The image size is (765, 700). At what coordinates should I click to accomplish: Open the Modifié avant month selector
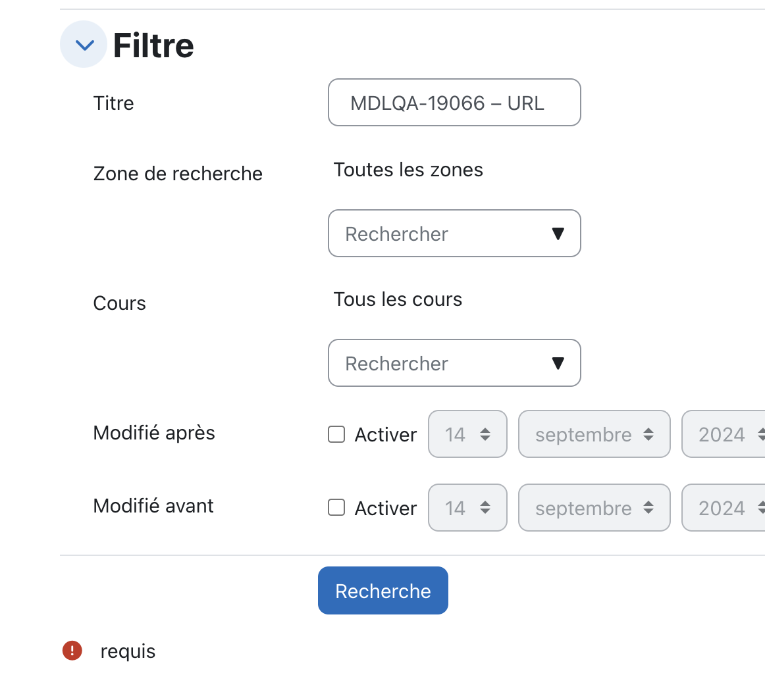click(594, 507)
